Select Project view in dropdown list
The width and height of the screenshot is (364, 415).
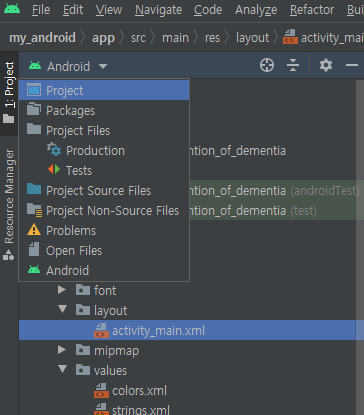(104, 90)
